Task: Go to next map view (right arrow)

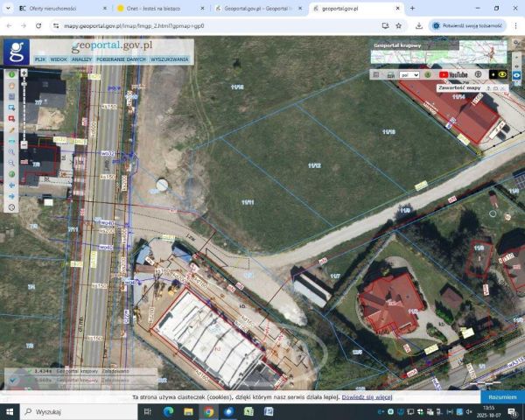Action: (x=11, y=196)
